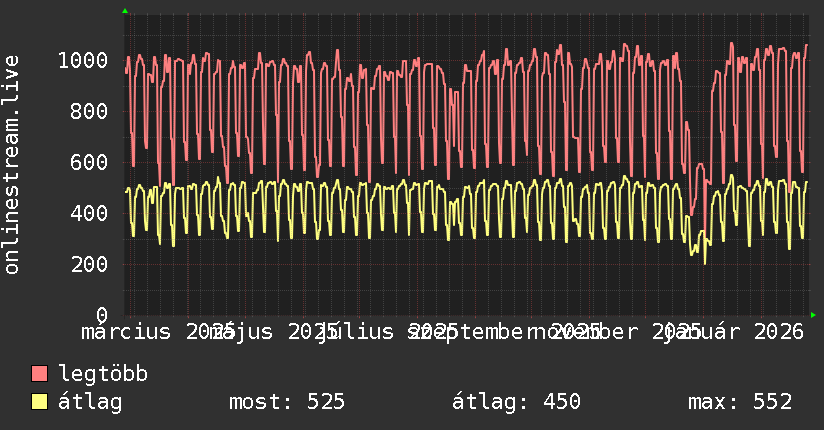The width and height of the screenshot is (824, 430).
Task: Click the green arrow ending the x-axis
Action: [x=813, y=315]
